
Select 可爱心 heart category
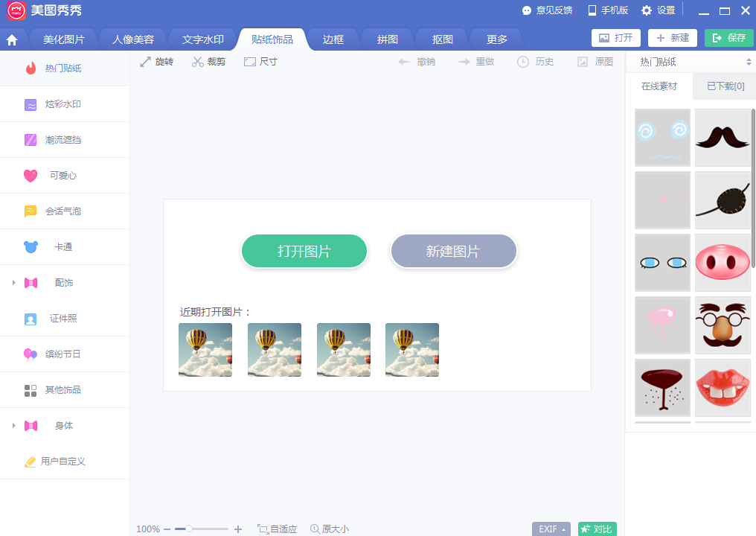pos(65,176)
